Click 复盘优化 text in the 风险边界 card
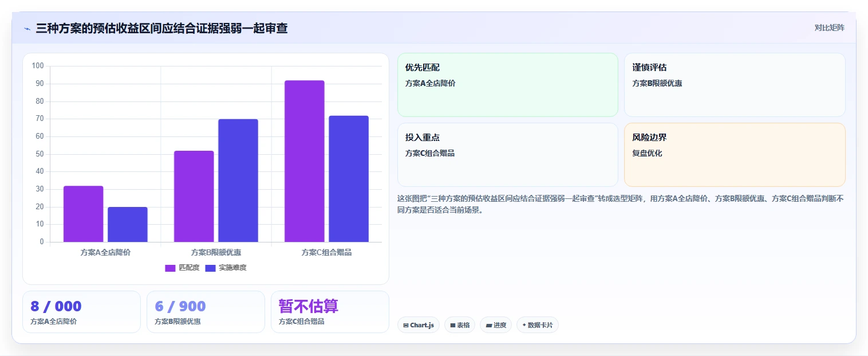Viewport: 868px width, 356px height. pyautogui.click(x=647, y=153)
